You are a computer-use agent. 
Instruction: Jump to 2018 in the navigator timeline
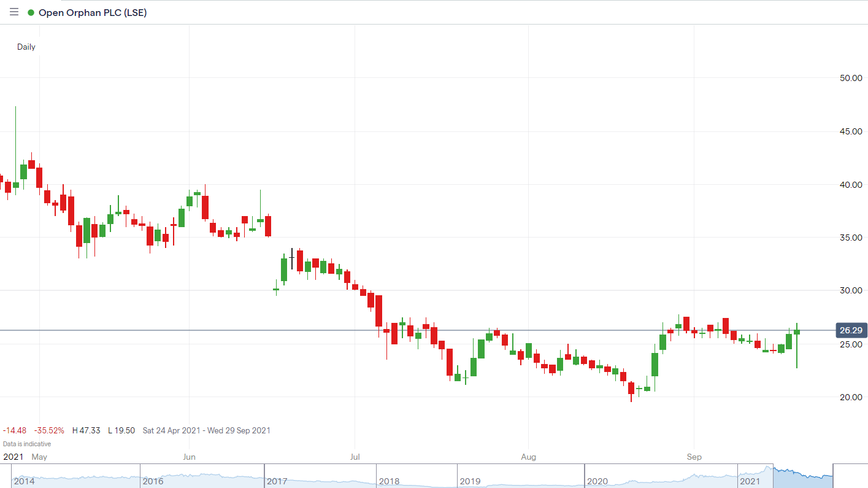click(x=389, y=482)
